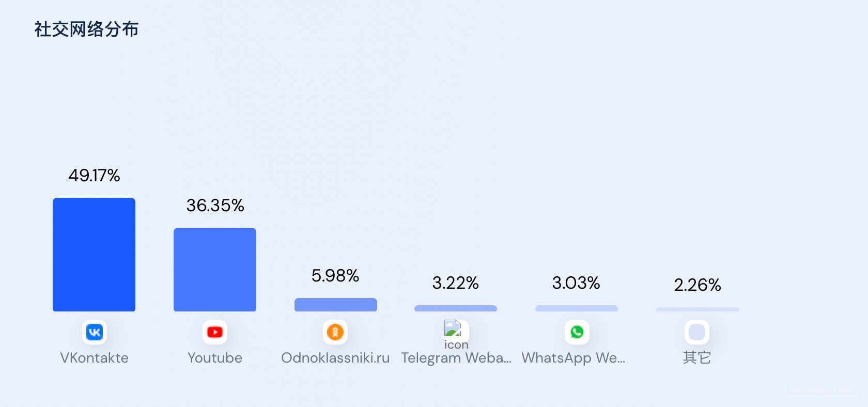Click the 49.17% value label
Screen dimensions: 868x407
94,176
